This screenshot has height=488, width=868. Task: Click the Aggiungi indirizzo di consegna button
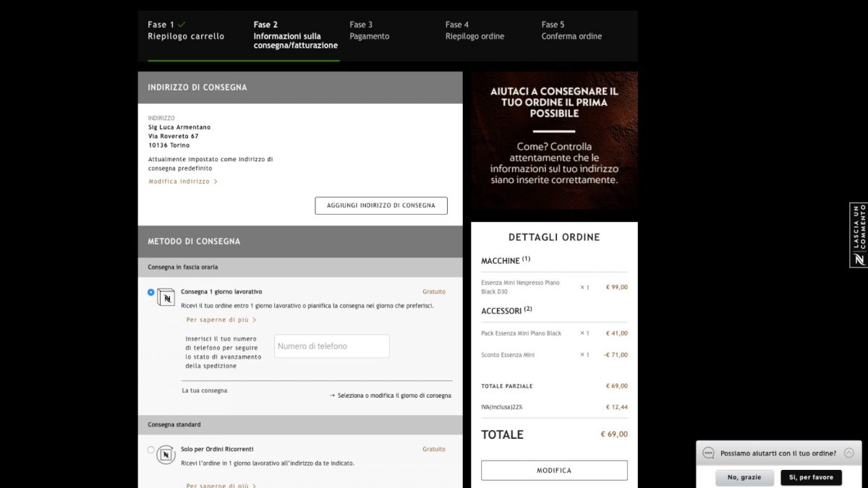coord(381,205)
